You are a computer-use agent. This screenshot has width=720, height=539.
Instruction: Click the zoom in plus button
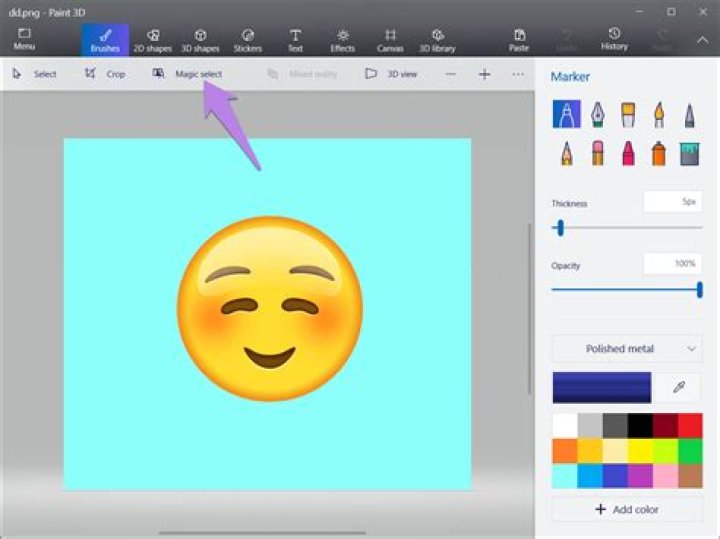(x=484, y=74)
